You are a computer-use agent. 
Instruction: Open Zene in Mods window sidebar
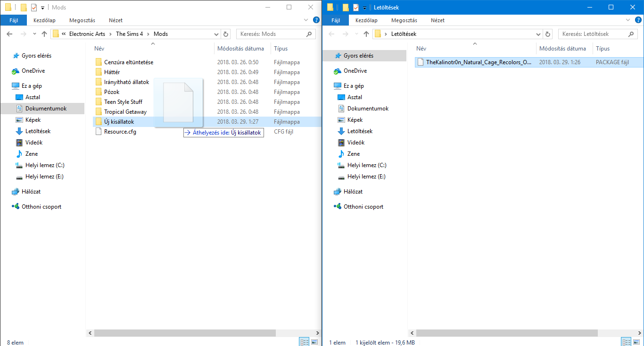click(31, 154)
